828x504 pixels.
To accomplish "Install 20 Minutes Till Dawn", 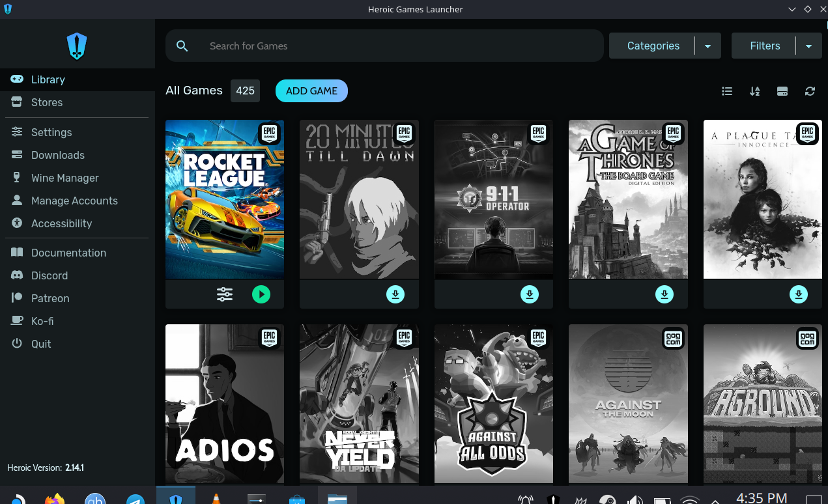I will click(395, 294).
